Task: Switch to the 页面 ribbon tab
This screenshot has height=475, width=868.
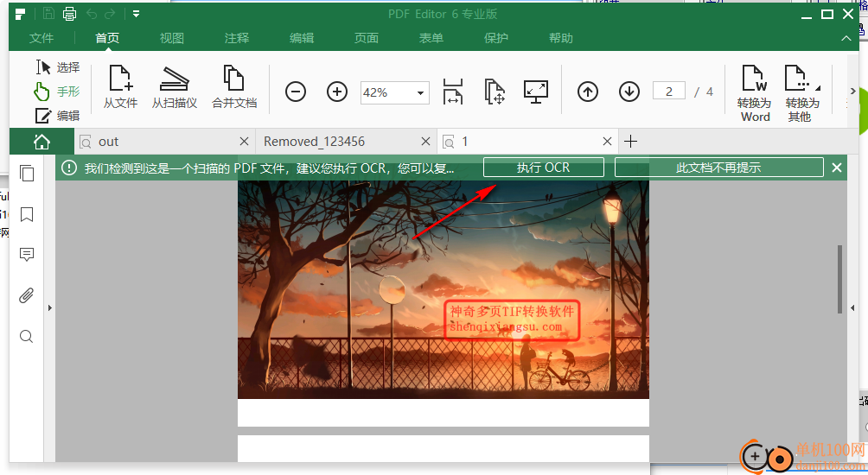Action: tap(367, 38)
